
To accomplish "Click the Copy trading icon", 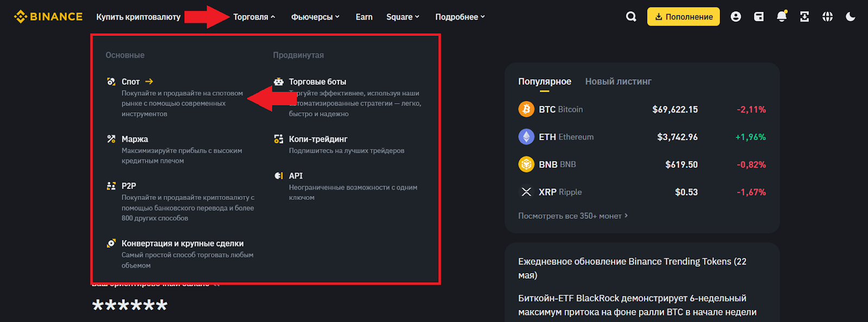I will coord(279,139).
